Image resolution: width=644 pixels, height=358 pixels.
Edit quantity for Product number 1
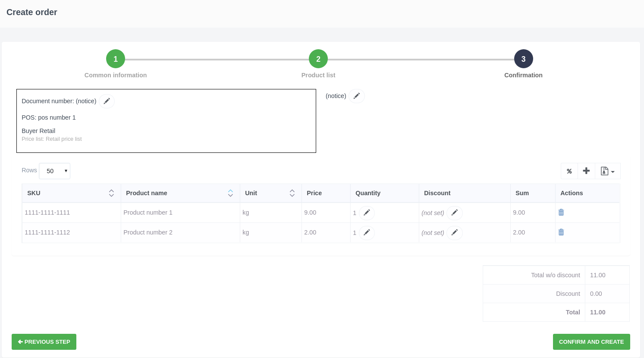367,213
